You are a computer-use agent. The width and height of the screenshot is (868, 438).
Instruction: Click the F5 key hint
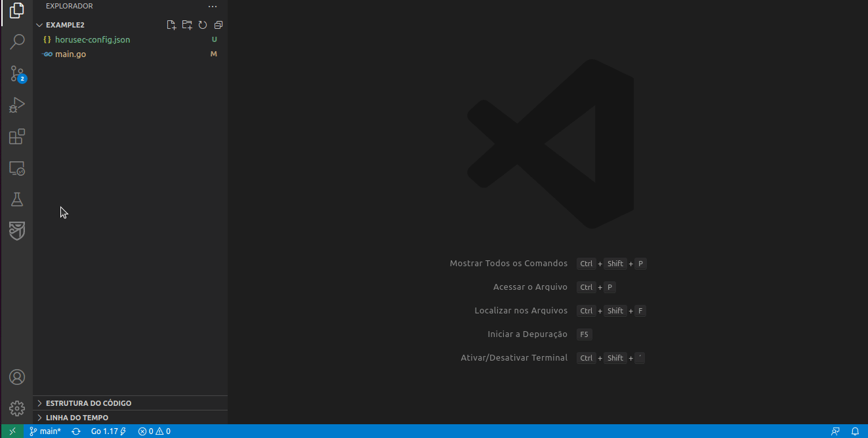coord(585,334)
